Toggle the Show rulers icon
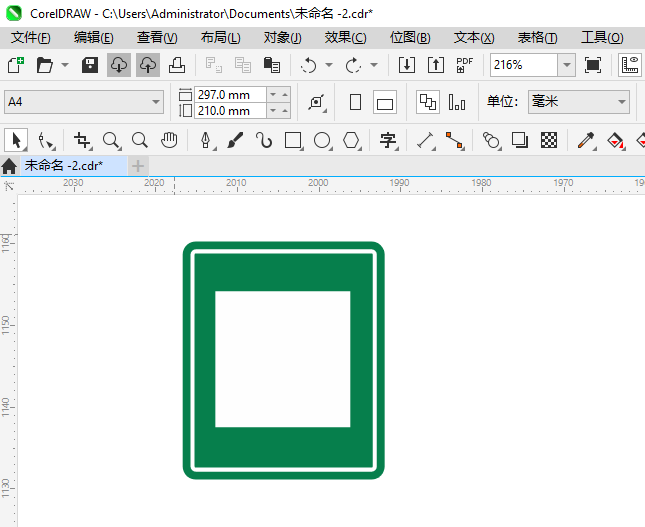Image resolution: width=645 pixels, height=527 pixels. tap(630, 65)
